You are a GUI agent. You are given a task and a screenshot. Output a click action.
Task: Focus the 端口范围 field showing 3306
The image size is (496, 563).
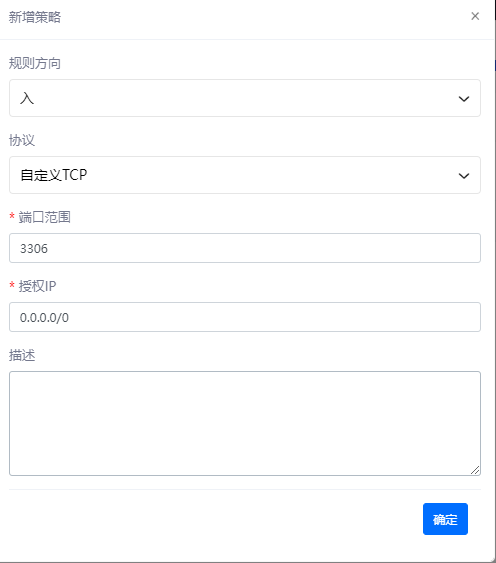(245, 248)
